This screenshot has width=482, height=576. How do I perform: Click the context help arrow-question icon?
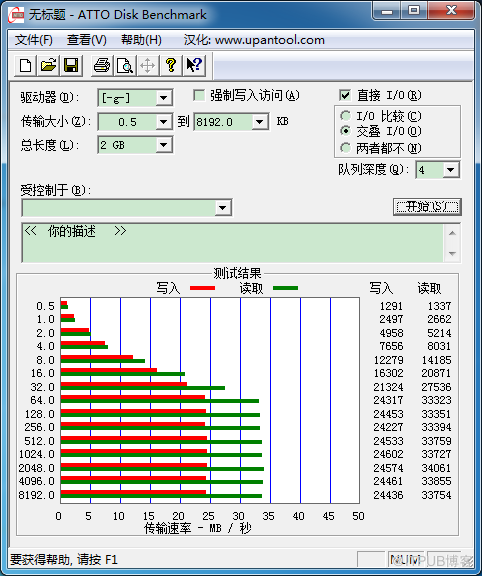[194, 66]
